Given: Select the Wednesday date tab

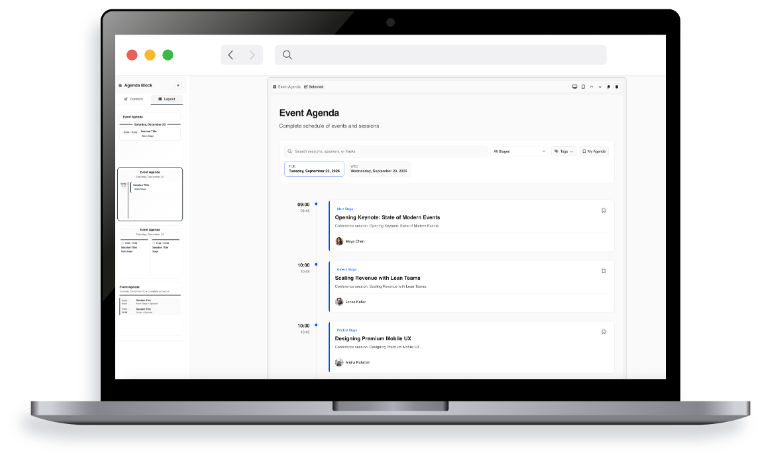Looking at the screenshot, I should [379, 169].
